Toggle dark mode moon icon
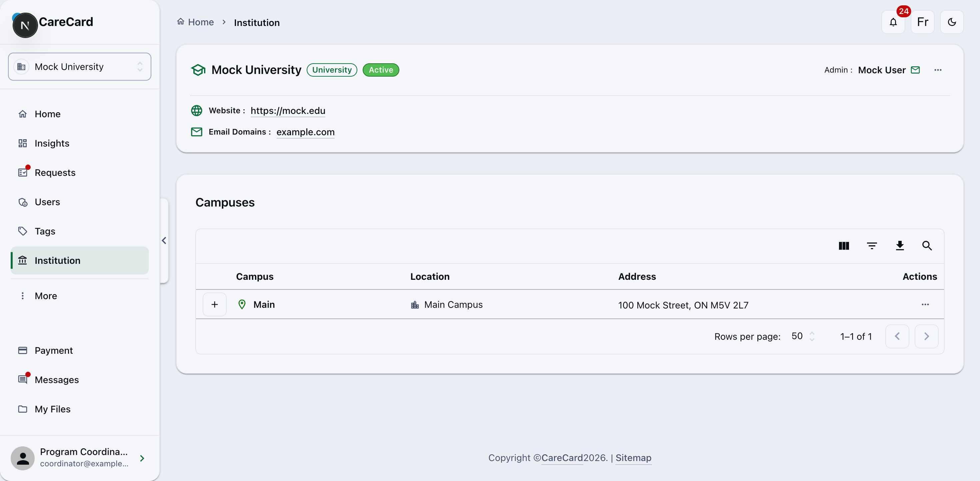 click(x=952, y=22)
